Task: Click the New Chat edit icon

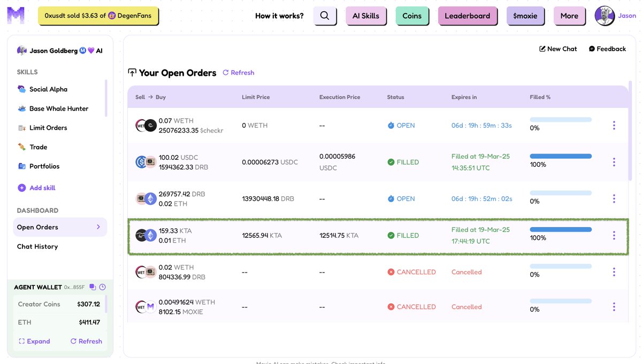Action: (x=542, y=49)
